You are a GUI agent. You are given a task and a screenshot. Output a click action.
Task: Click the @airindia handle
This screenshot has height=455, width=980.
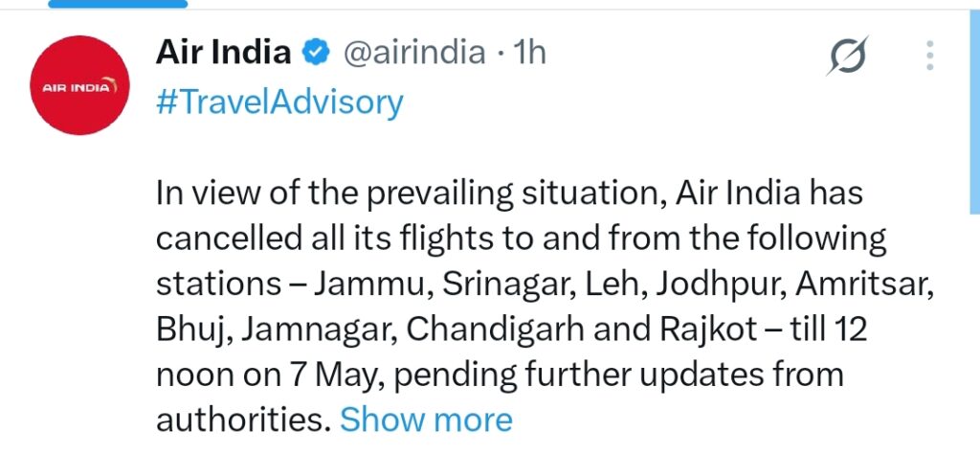tap(413, 53)
